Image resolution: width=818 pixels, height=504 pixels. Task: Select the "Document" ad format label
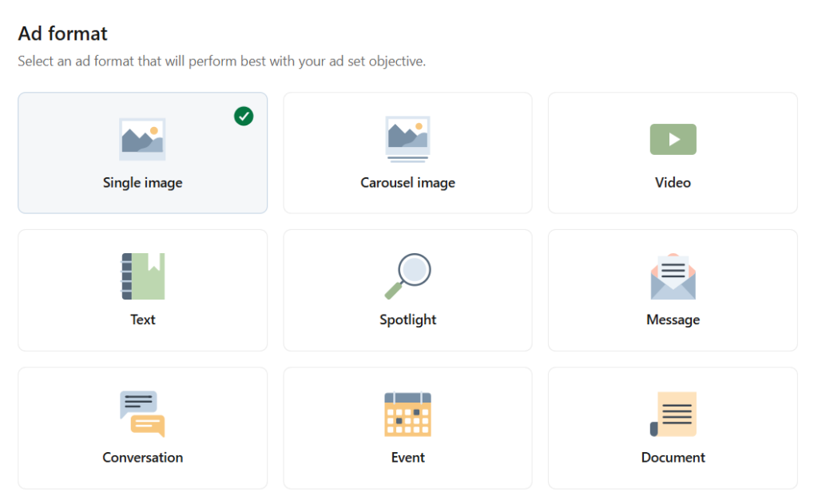[x=673, y=458]
